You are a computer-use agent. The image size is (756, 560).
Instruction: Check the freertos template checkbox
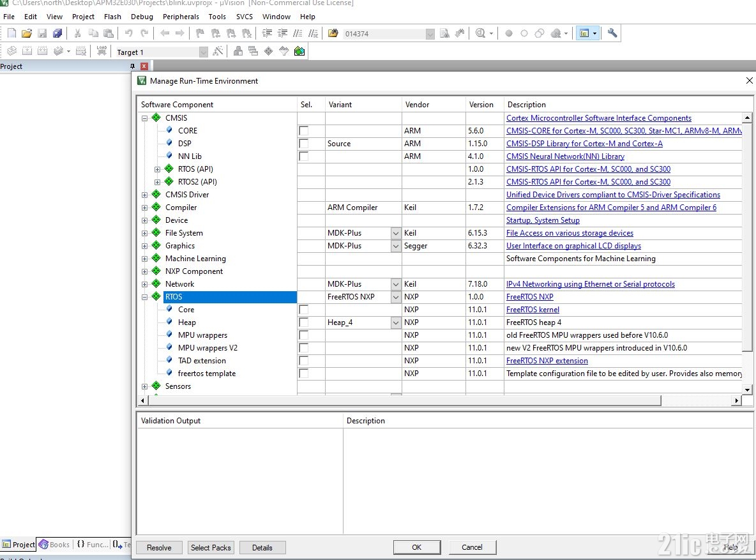pos(304,374)
